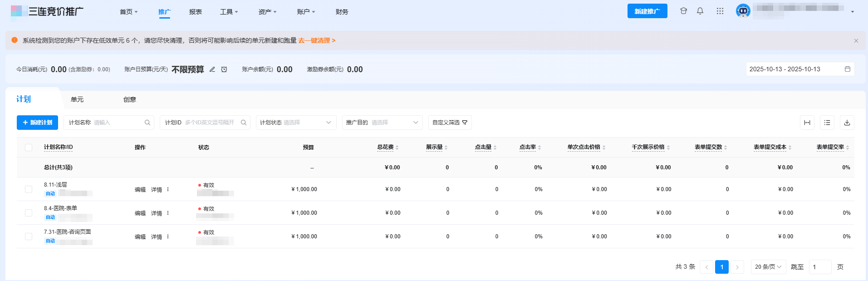Click 编辑 for plan 7.31-医院-咨询页面
The image size is (868, 281).
[x=140, y=237]
